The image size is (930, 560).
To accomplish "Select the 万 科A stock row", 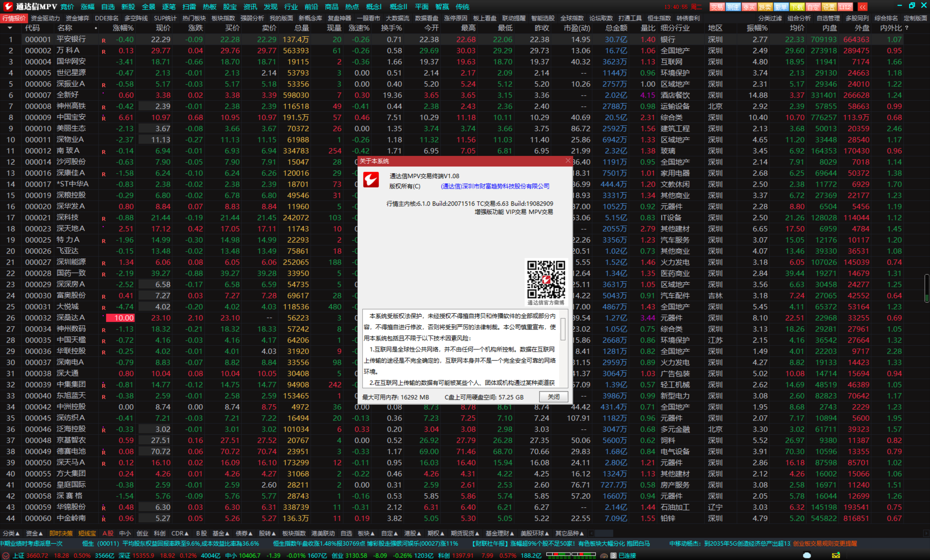I will coord(452,51).
